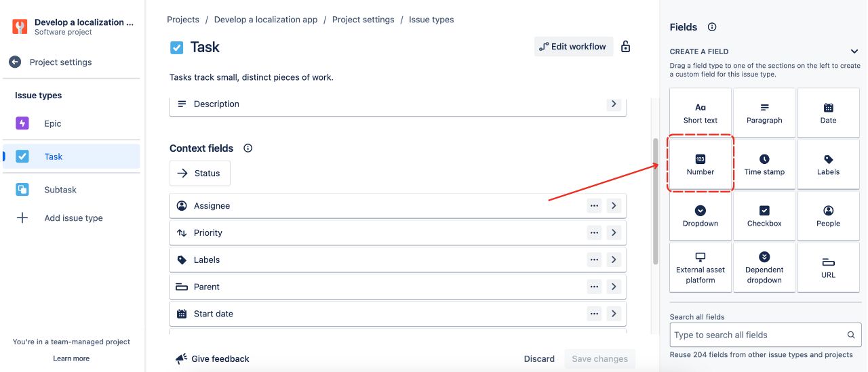Open the Learn more link

[71, 358]
